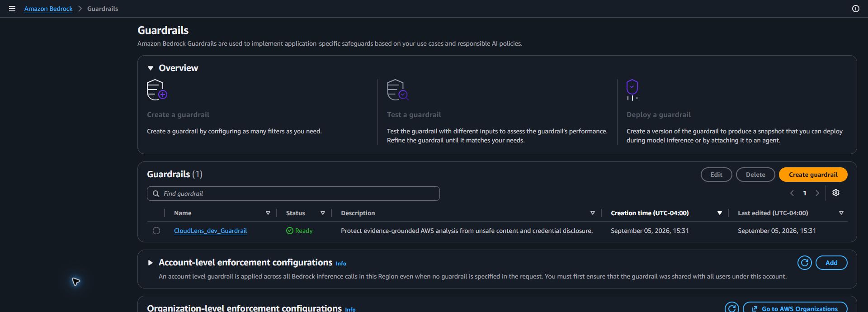Sort by Name column arrow
The width and height of the screenshot is (868, 312).
click(x=268, y=213)
